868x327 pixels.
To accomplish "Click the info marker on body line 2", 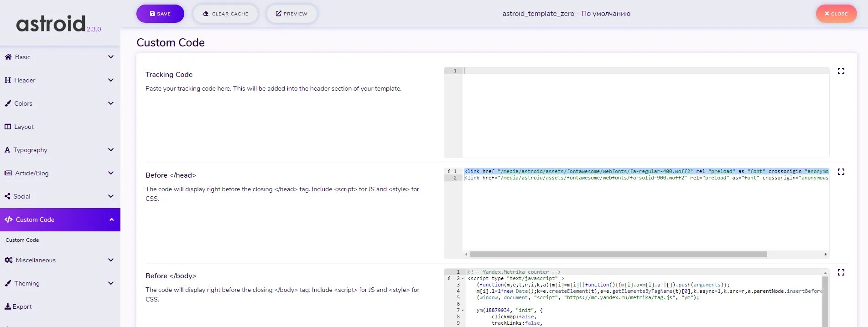I will point(449,278).
